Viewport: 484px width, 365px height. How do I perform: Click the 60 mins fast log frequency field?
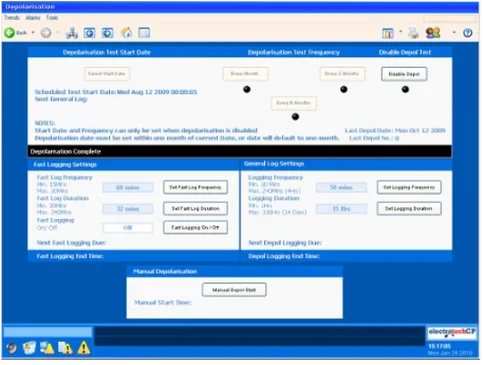(128, 188)
